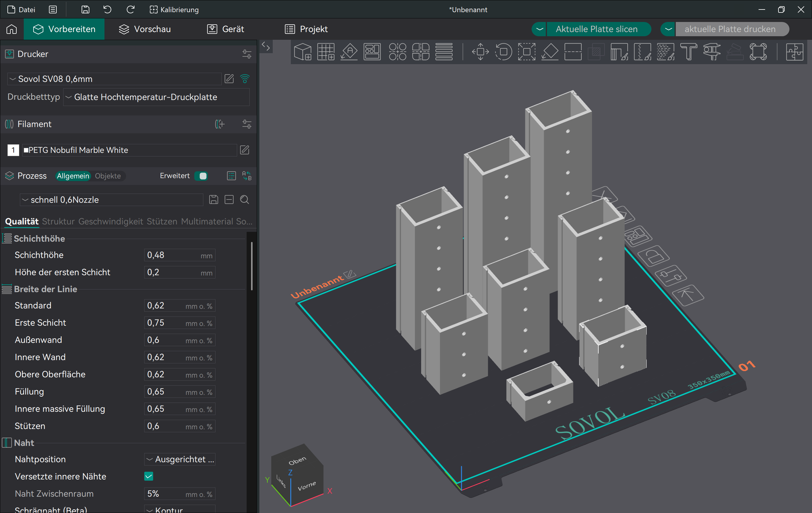
Task: Click the Add plate grid icon
Action: click(x=326, y=52)
